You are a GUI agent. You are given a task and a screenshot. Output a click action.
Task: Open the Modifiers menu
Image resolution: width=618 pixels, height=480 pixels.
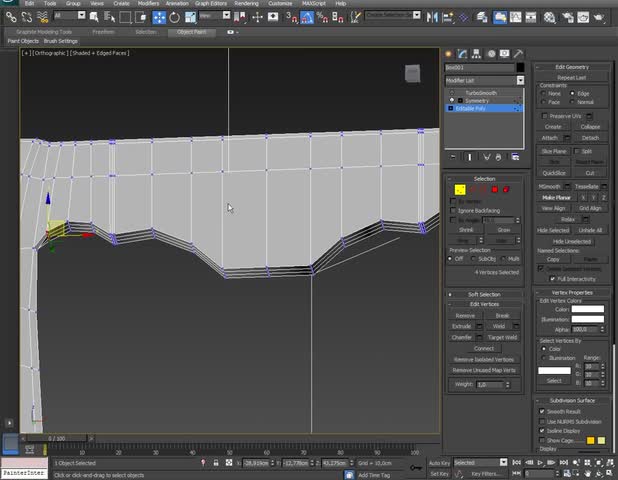point(148,4)
